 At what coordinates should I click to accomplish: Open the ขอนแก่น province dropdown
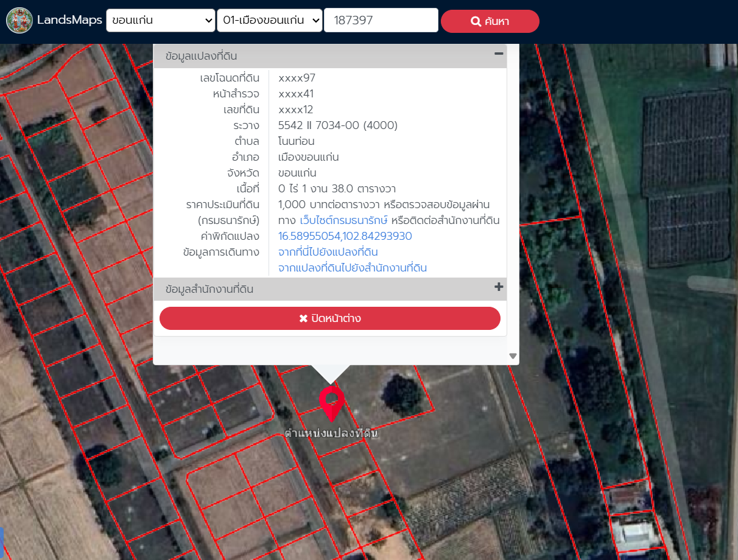[161, 20]
